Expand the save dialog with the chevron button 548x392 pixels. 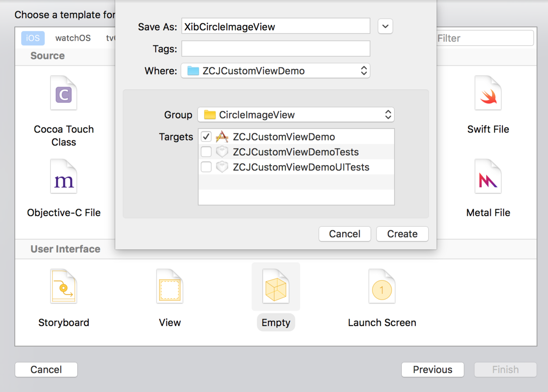pyautogui.click(x=385, y=27)
